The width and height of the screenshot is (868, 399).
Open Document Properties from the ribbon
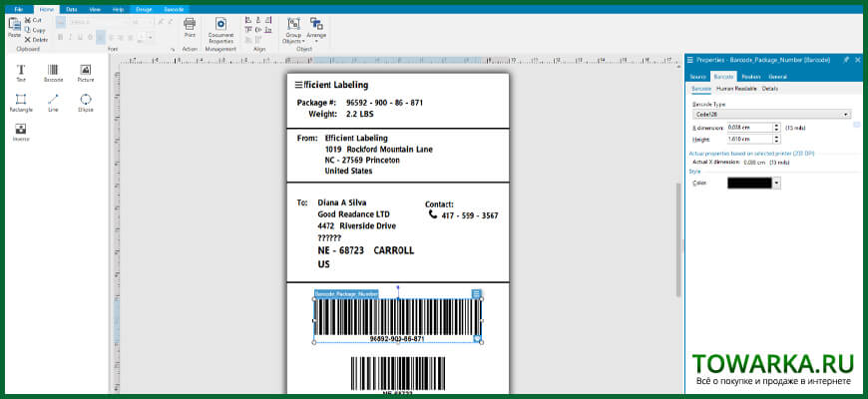pyautogui.click(x=220, y=30)
